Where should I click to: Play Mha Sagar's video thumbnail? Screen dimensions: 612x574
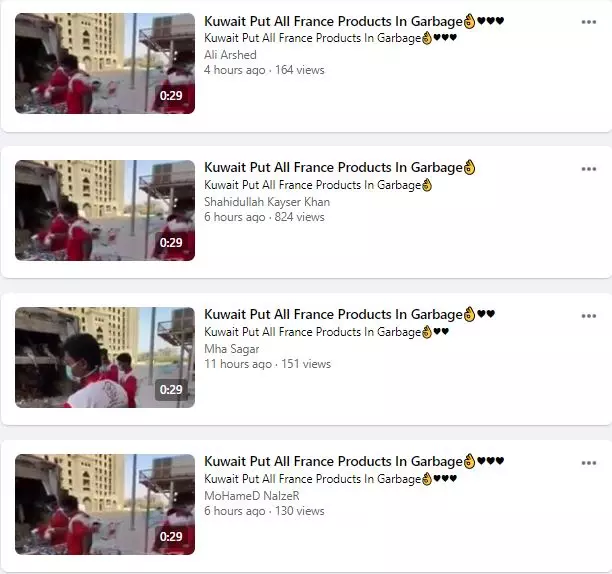tap(105, 357)
